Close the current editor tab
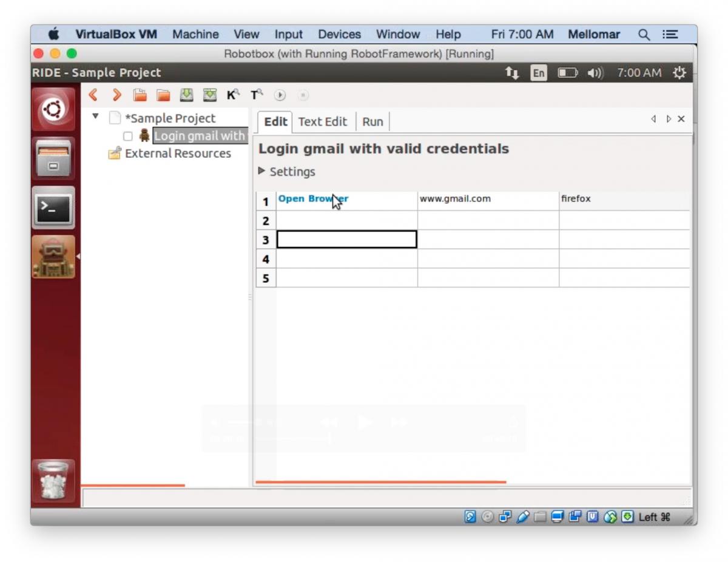728x562 pixels. [x=681, y=119]
